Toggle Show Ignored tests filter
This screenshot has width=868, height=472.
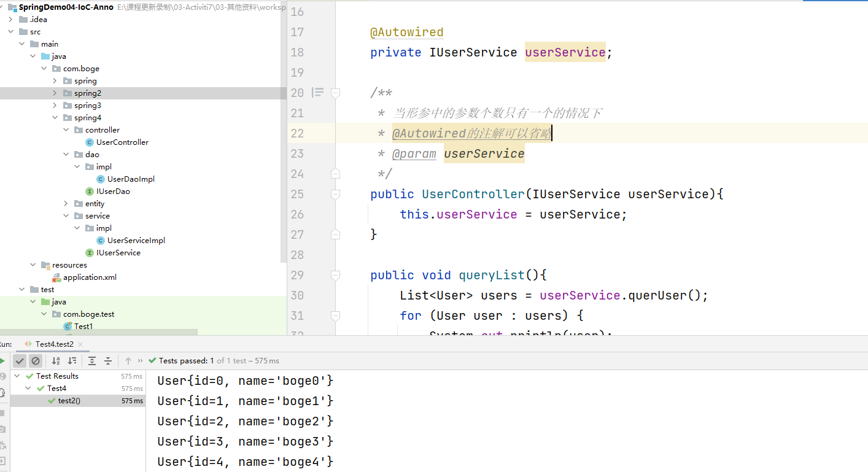pyautogui.click(x=36, y=361)
